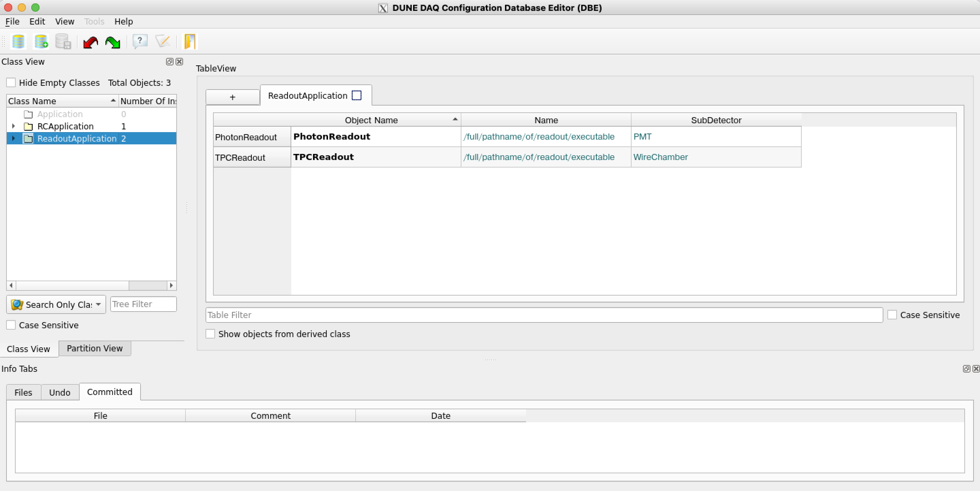The image size is (980, 491).
Task: Open the Tools menu
Action: 94,21
